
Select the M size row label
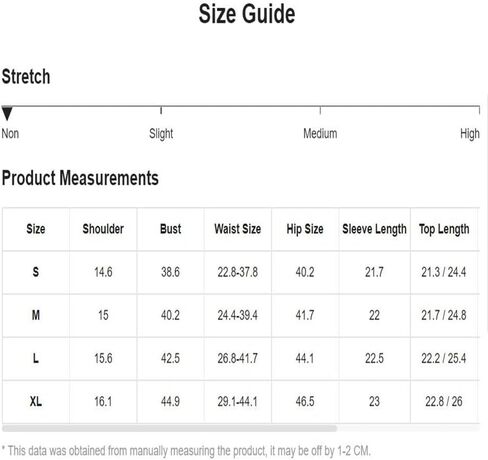[36, 315]
